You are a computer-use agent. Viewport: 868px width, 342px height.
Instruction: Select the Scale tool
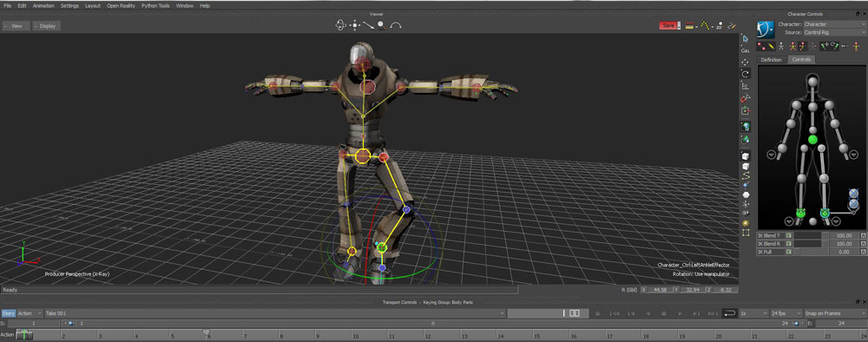coord(746,86)
